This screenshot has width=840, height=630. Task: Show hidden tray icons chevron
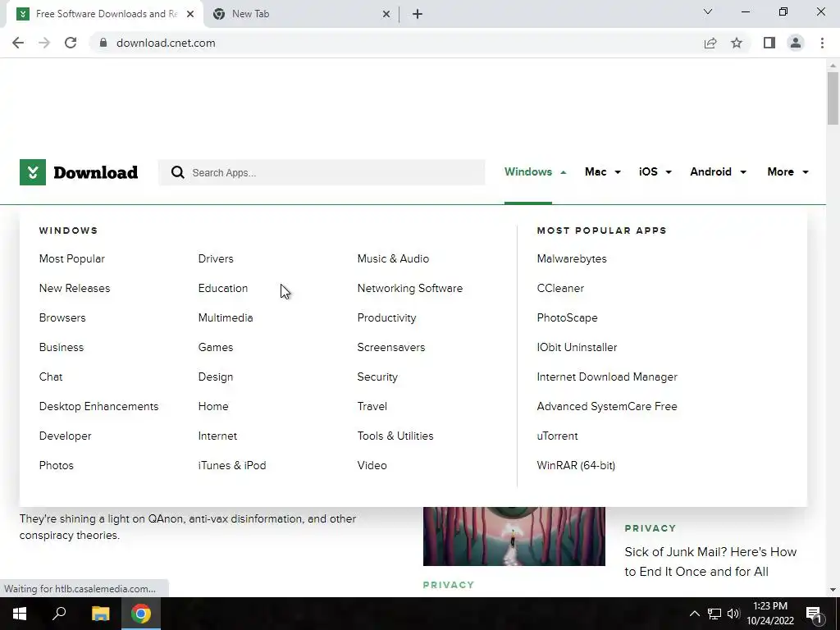pos(694,614)
